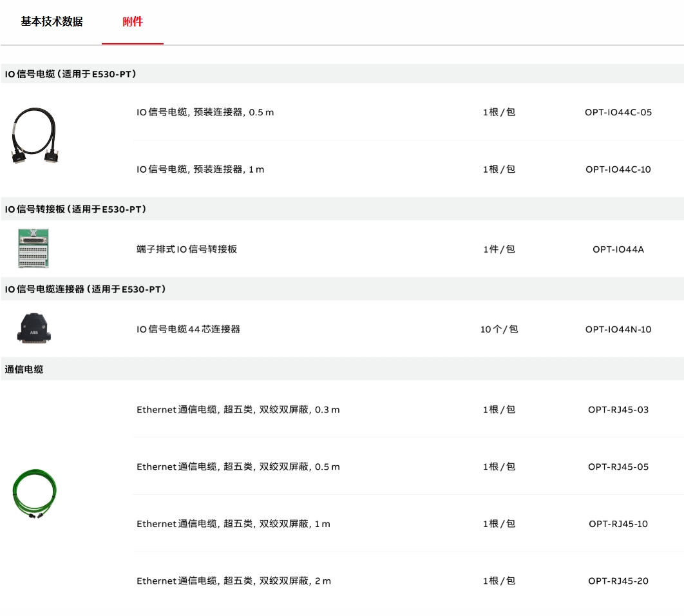The height and width of the screenshot is (616, 684).
Task: Switch to the 基本技术数据 tab
Action: click(x=52, y=22)
